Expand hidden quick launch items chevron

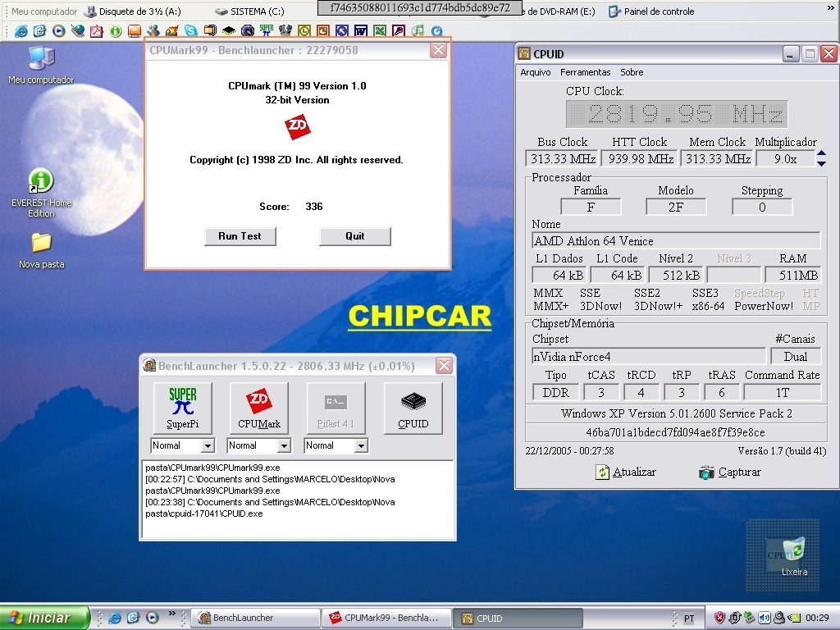click(172, 614)
